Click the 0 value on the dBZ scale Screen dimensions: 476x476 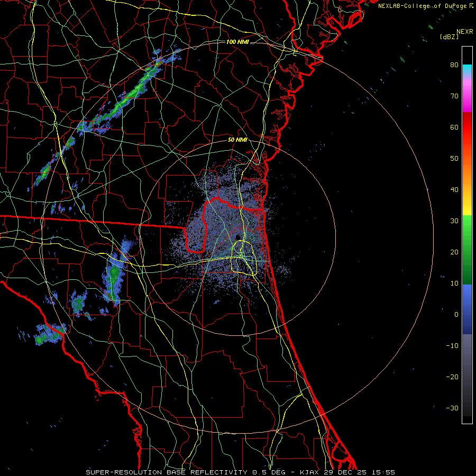point(456,315)
